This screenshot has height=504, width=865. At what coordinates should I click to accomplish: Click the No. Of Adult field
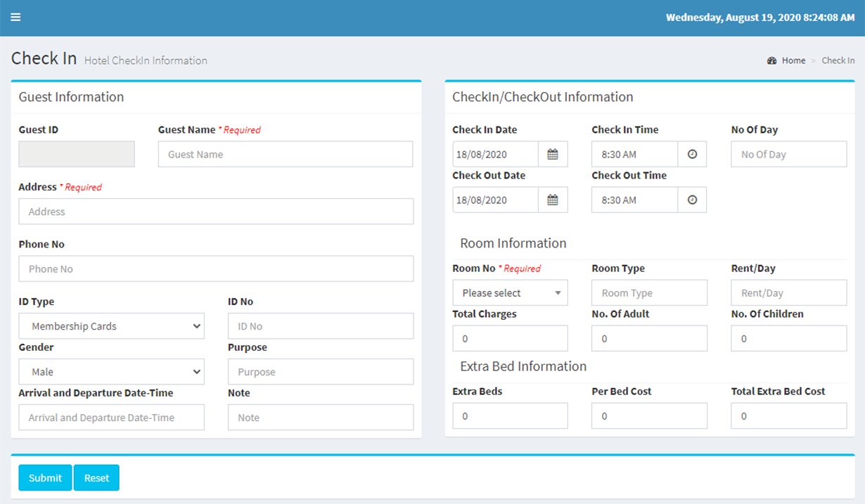click(649, 339)
